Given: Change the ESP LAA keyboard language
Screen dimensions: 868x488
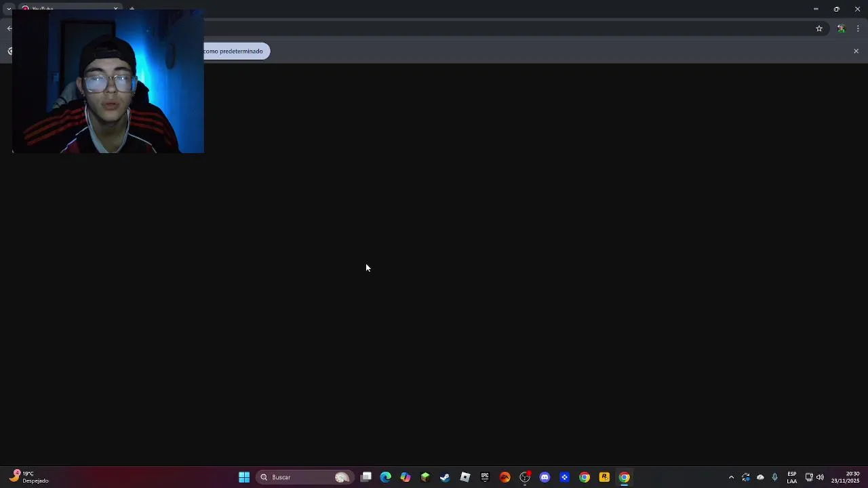Looking at the screenshot, I should pos(792,477).
